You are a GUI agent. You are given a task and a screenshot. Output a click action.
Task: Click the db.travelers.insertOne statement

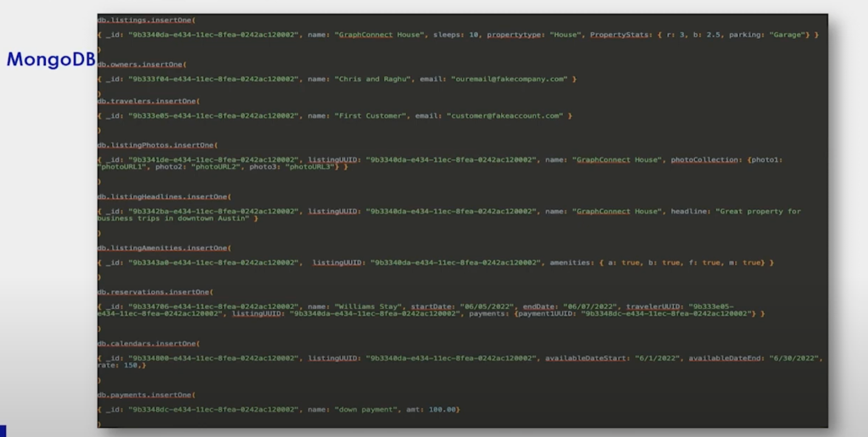coord(144,101)
